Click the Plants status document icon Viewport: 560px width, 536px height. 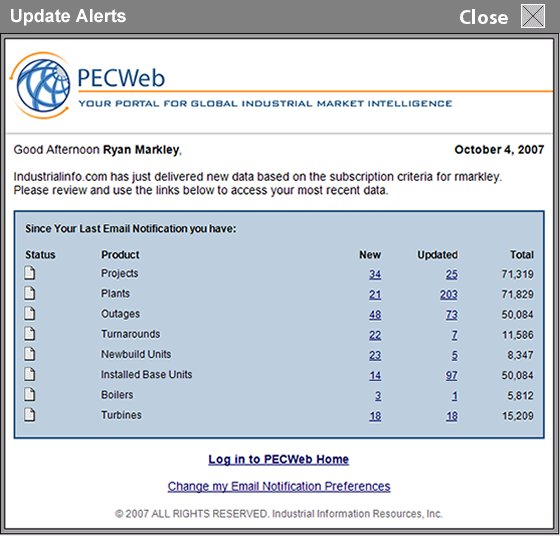pyautogui.click(x=30, y=293)
